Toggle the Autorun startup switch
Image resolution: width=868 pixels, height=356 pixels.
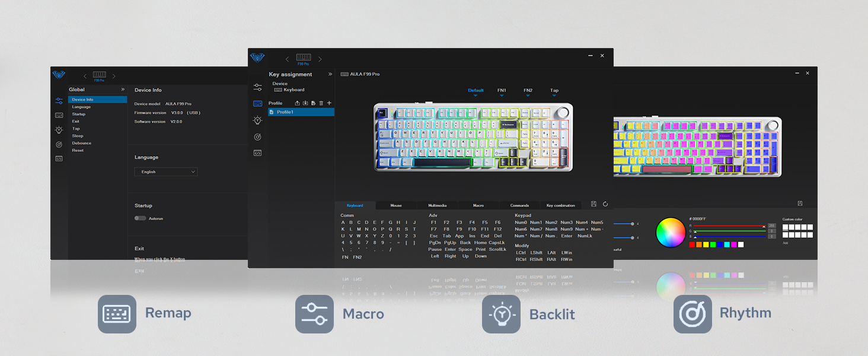pyautogui.click(x=140, y=218)
